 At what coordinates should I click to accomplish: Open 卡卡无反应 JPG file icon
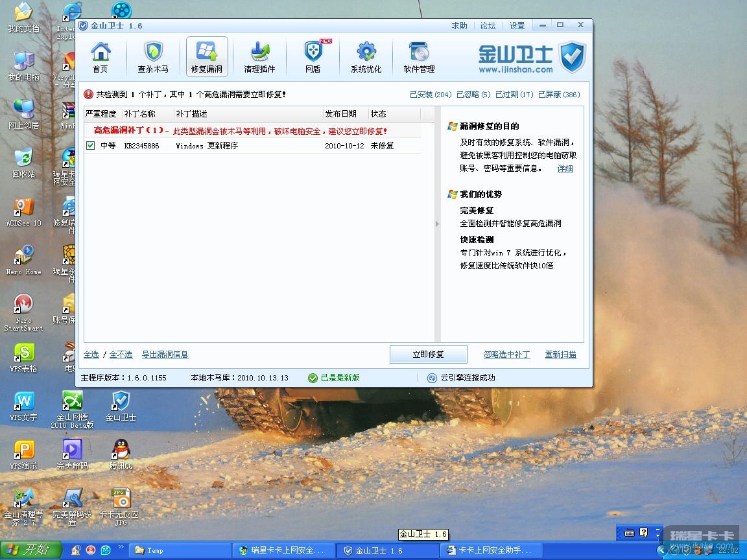click(121, 507)
